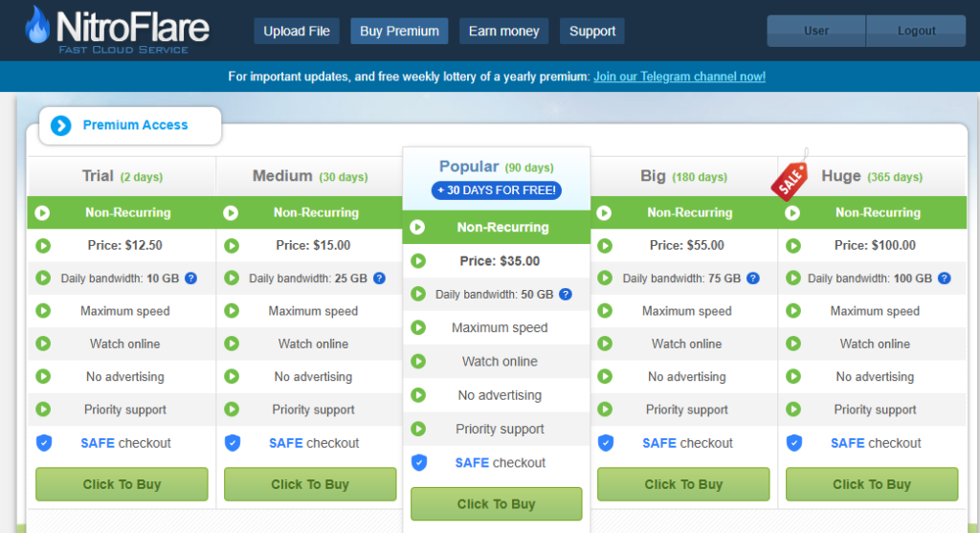Click To Buy the Medium plan
This screenshot has height=533, width=980.
(310, 484)
